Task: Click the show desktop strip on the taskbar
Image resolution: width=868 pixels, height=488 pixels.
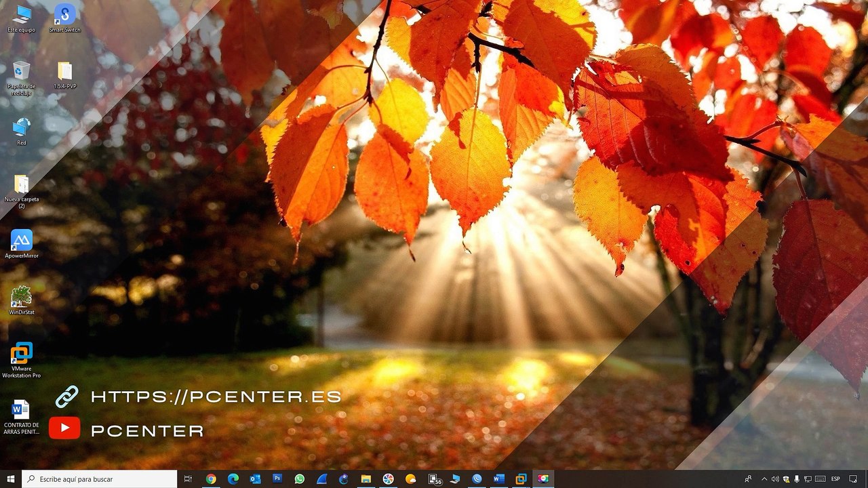Action: pos(866,479)
